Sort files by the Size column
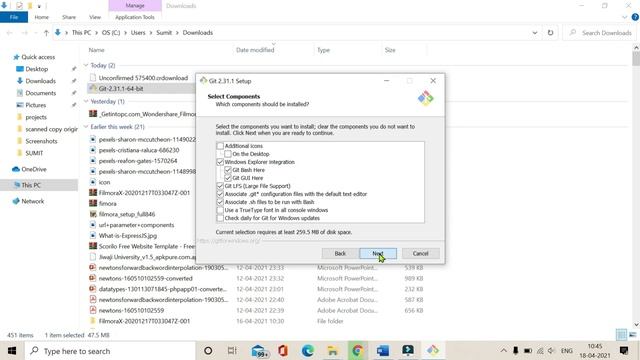Screen dimensions: 640x360 [x=390, y=50]
